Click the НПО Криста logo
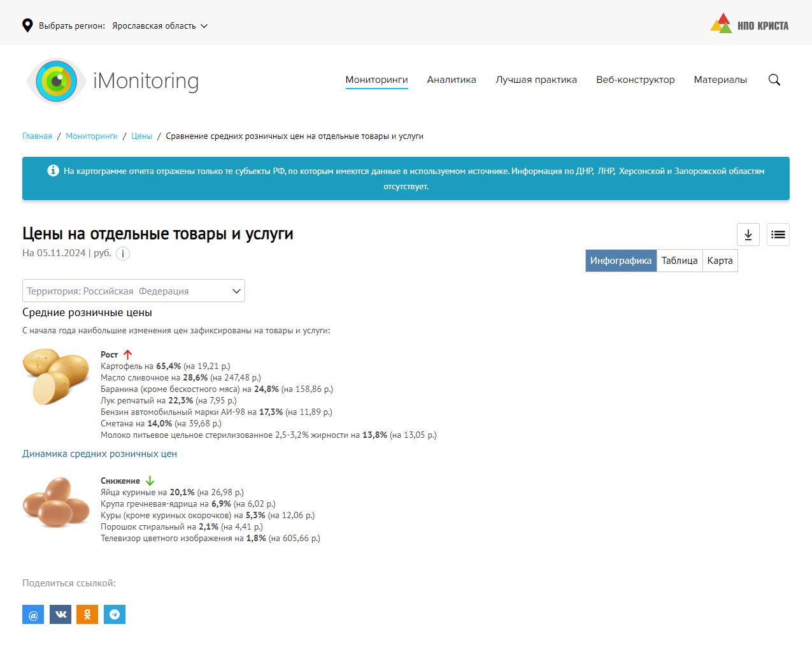812x645 pixels. point(749,24)
